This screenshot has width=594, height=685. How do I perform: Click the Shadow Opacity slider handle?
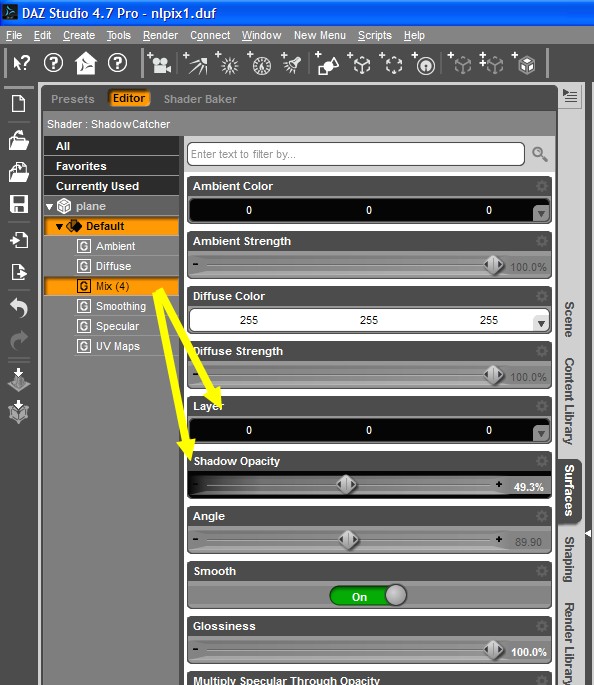click(x=346, y=484)
